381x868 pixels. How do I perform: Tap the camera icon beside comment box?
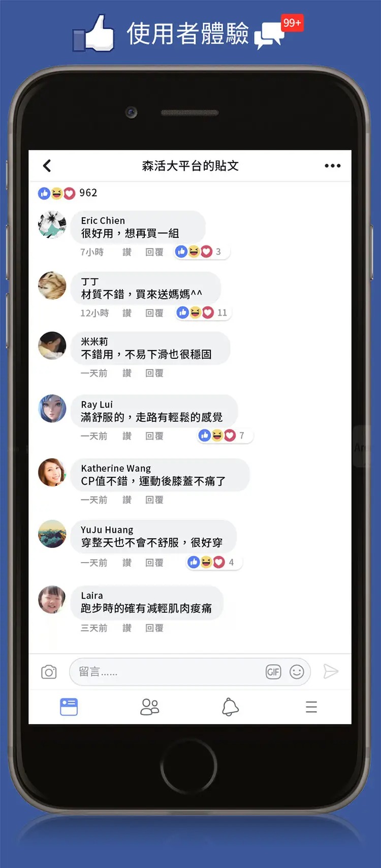49,672
